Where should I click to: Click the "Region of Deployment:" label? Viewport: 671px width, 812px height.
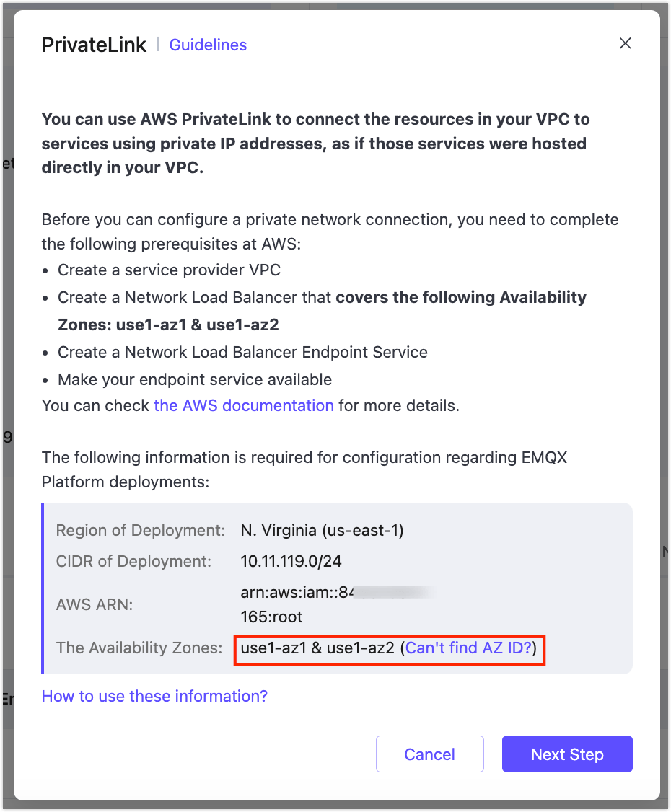[141, 531]
